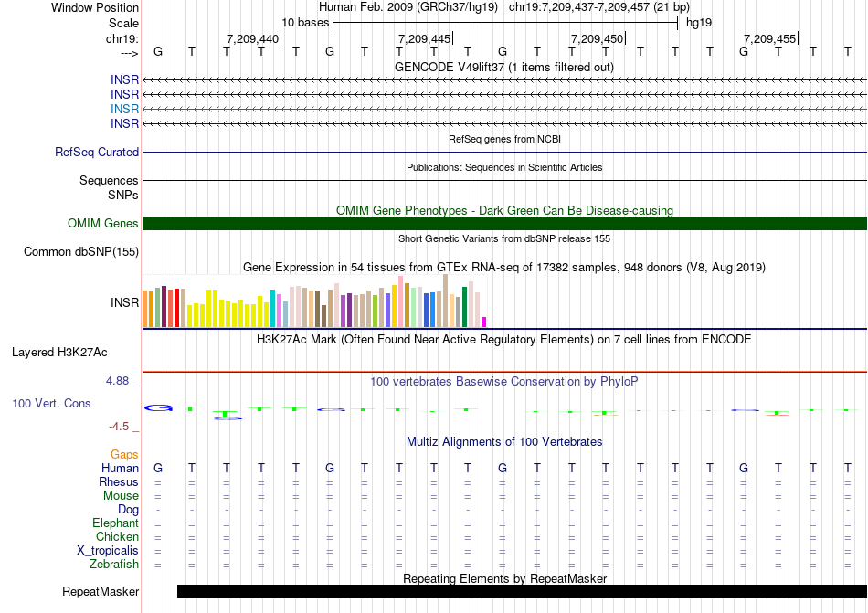Open the RefSeq Curated track label
Viewport: 868px width, 613px height.
(97, 153)
